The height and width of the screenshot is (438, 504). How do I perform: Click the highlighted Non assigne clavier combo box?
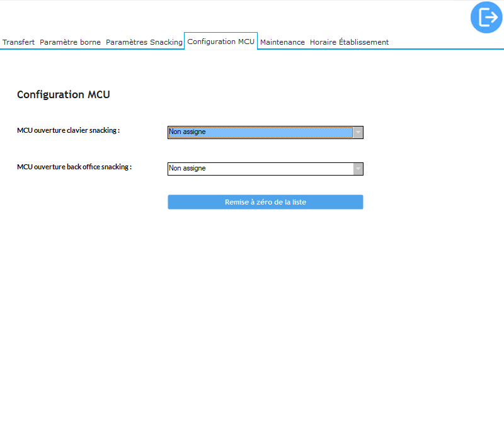coord(260,132)
